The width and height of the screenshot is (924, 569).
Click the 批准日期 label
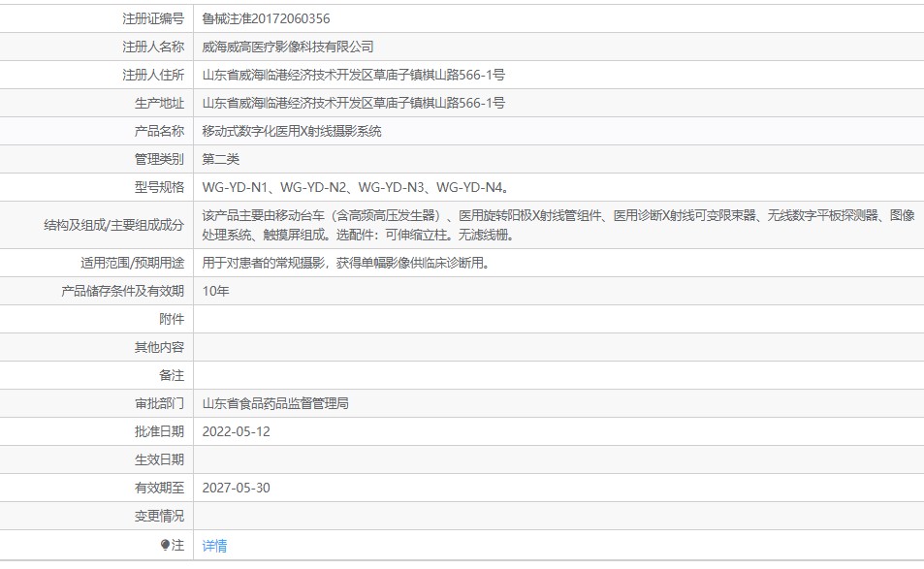coord(159,431)
